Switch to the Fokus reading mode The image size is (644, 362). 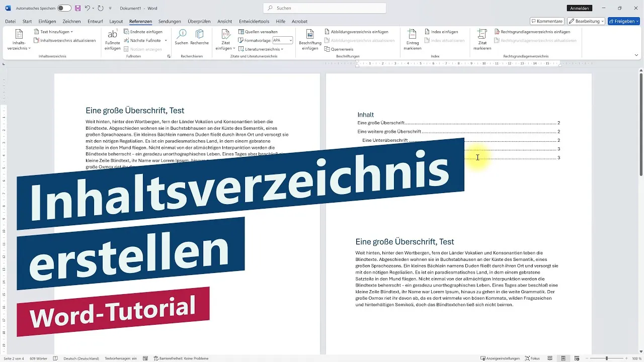pyautogui.click(x=533, y=358)
